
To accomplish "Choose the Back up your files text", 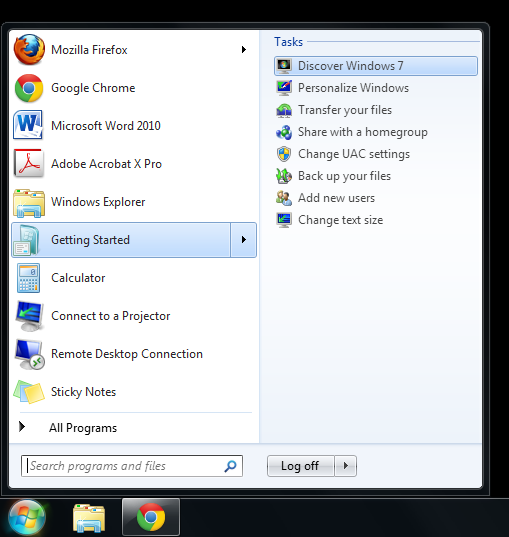I will tap(344, 176).
